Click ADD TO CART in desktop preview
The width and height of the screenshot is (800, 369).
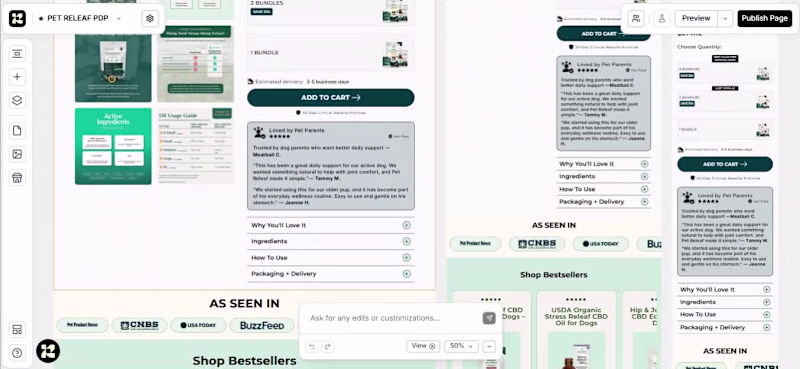click(331, 97)
